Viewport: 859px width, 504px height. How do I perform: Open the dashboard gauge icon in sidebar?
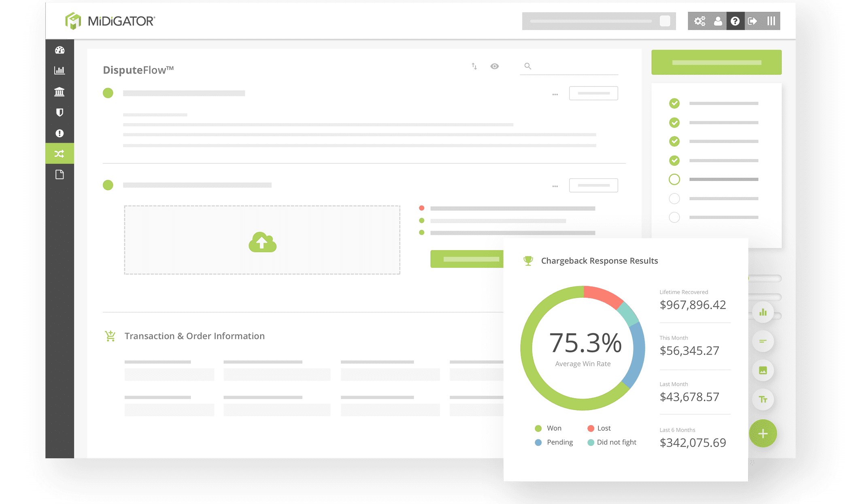point(60,50)
